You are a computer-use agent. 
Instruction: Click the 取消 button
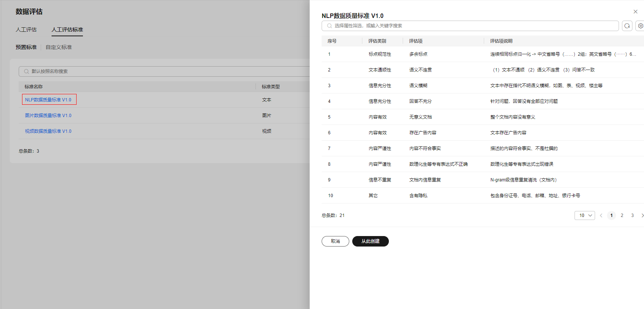pos(335,241)
